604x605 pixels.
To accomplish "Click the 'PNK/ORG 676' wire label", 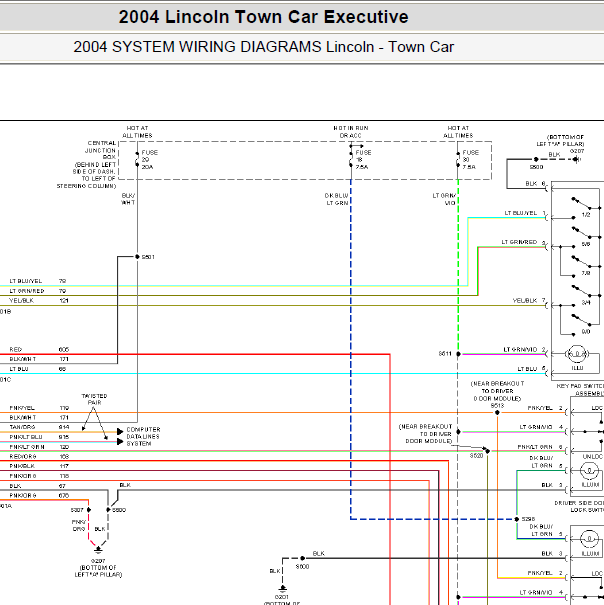I will [x=39, y=495].
